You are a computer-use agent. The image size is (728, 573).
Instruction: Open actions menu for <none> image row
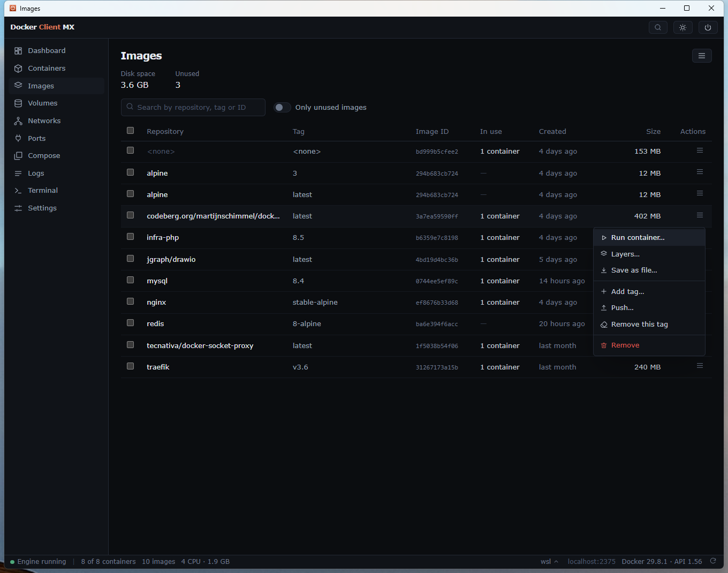700,150
